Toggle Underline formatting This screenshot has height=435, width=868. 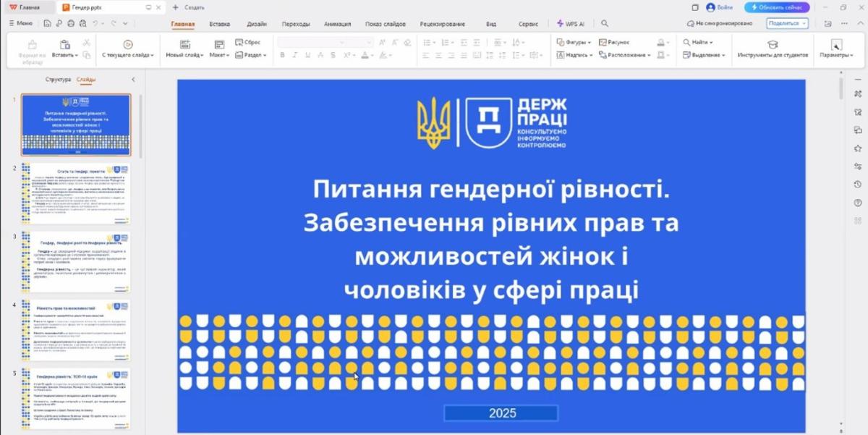click(x=309, y=55)
